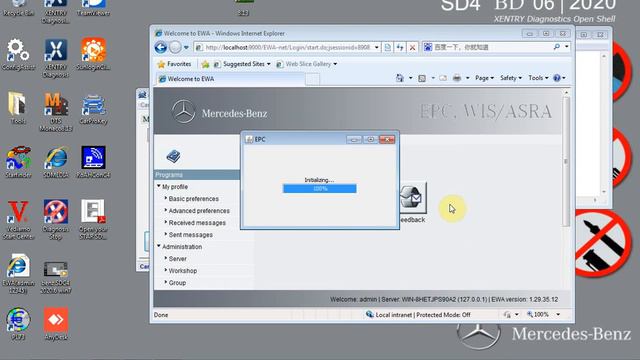Open the Safety menu

point(511,78)
